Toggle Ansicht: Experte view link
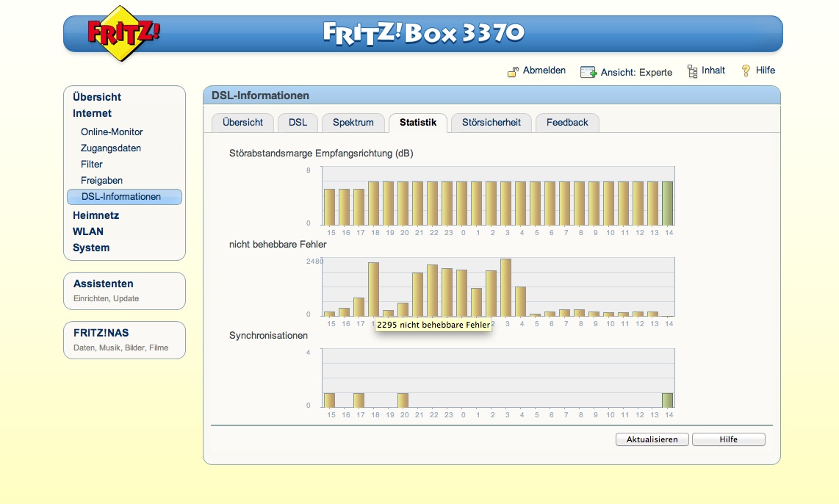839x504 pixels. 636,72
